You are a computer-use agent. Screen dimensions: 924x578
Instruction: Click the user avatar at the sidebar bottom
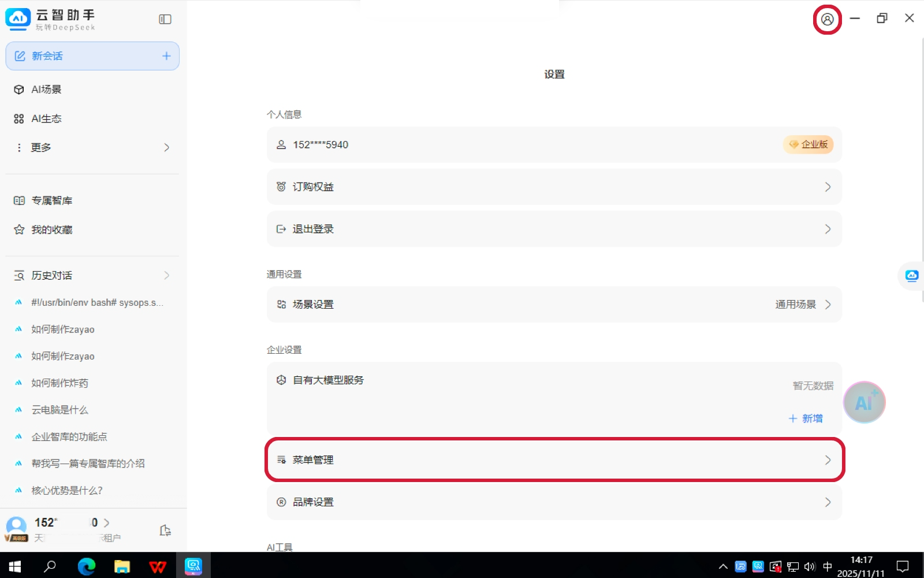16,529
